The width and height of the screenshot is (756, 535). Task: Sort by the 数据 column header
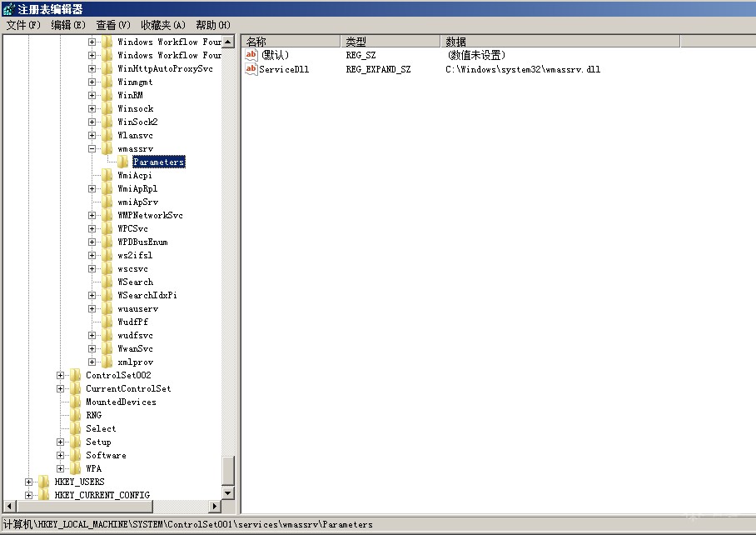560,42
